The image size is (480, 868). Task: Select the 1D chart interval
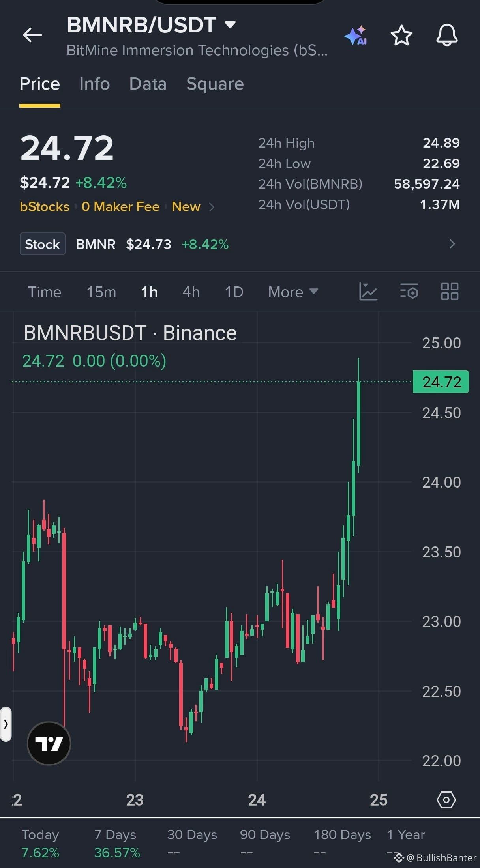[x=234, y=292]
